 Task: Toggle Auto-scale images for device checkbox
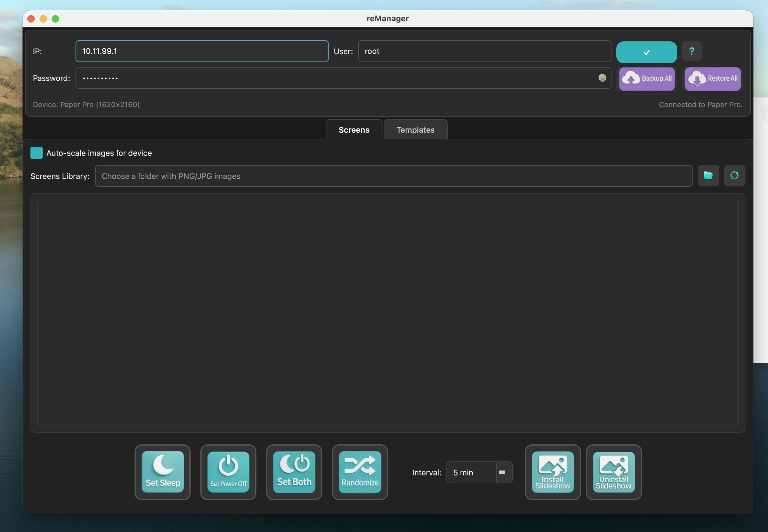point(36,153)
